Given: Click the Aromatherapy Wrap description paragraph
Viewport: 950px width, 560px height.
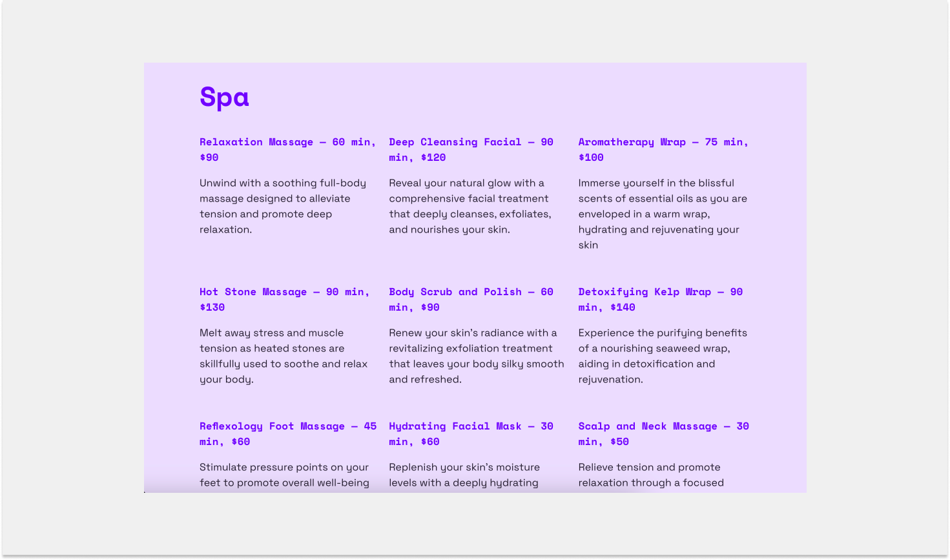Looking at the screenshot, I should pos(663,214).
